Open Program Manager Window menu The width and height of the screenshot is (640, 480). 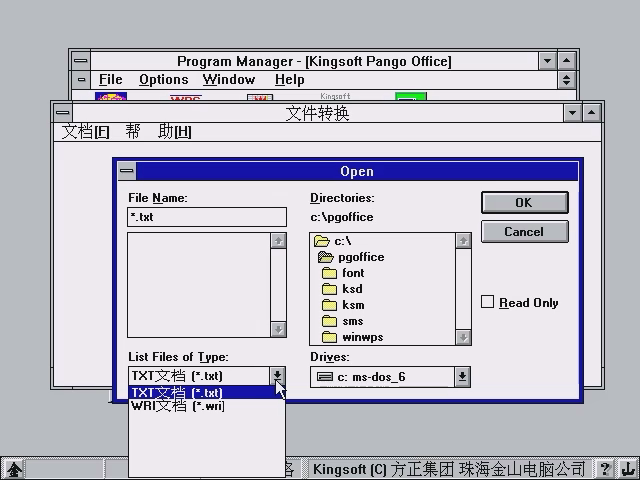pos(229,80)
